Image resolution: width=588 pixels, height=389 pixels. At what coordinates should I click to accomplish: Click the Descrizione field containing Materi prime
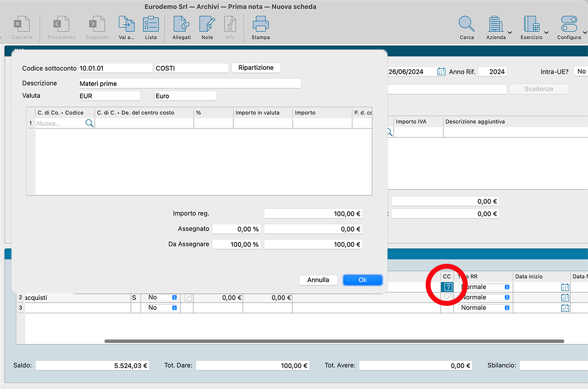pos(190,84)
